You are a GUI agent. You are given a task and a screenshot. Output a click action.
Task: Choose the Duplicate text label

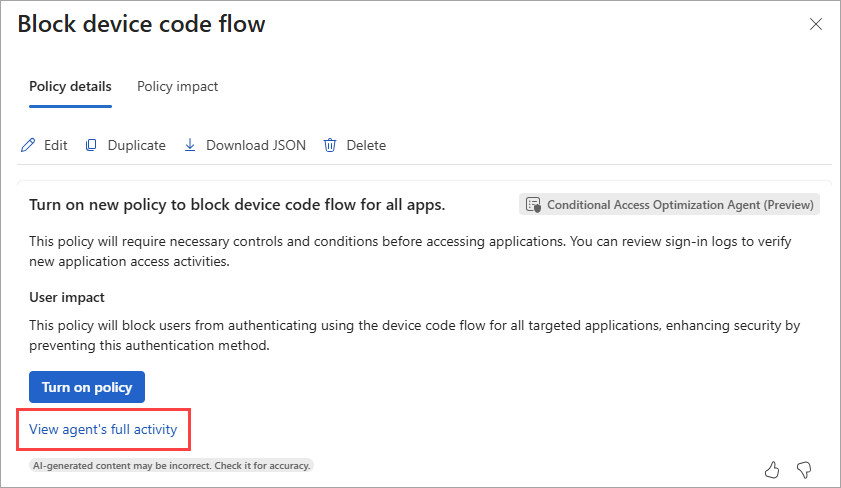(137, 145)
